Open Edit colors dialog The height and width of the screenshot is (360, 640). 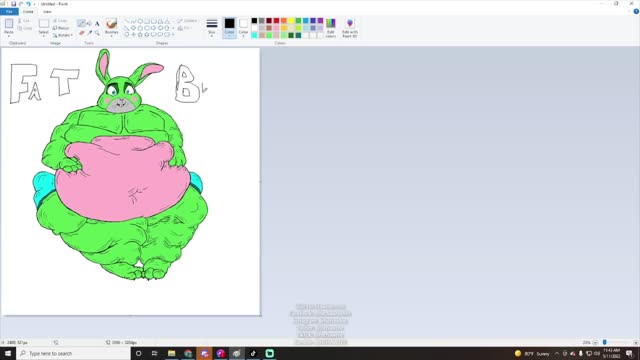click(x=331, y=28)
